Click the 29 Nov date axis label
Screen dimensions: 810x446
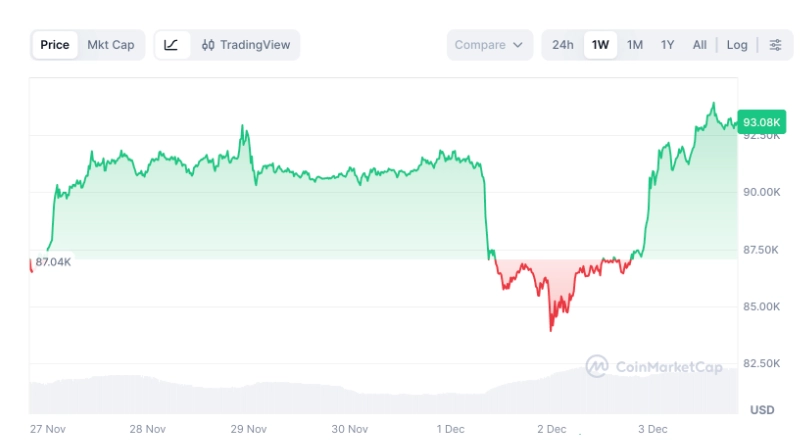tap(248, 429)
